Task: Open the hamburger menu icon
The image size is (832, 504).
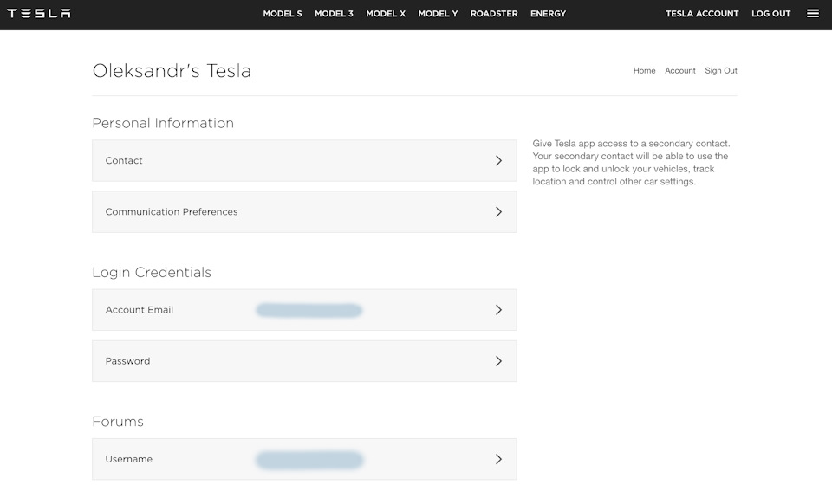Action: click(x=812, y=13)
